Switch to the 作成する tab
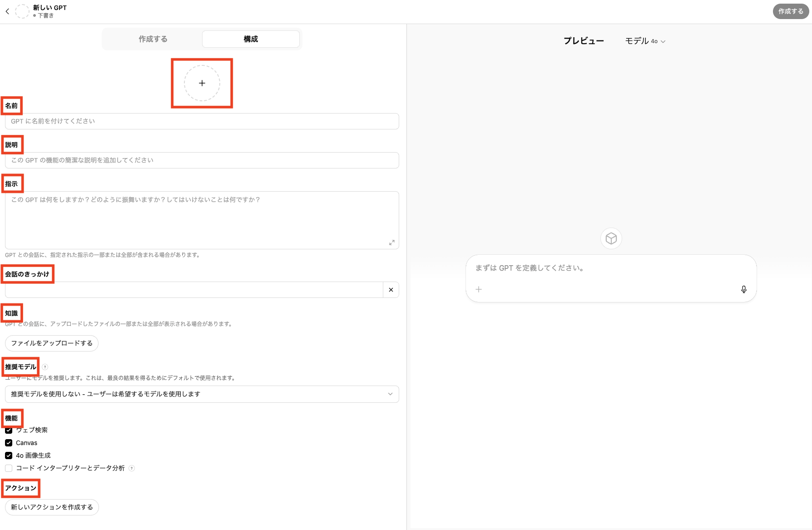 click(153, 39)
